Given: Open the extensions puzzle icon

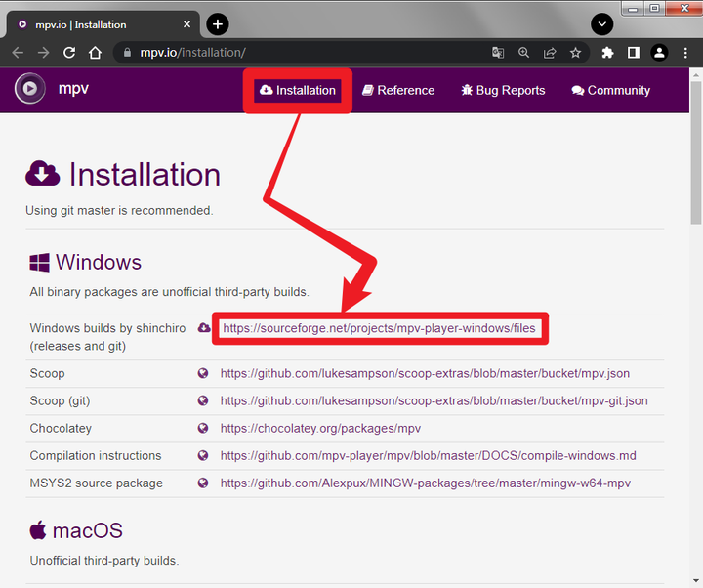Looking at the screenshot, I should (607, 53).
